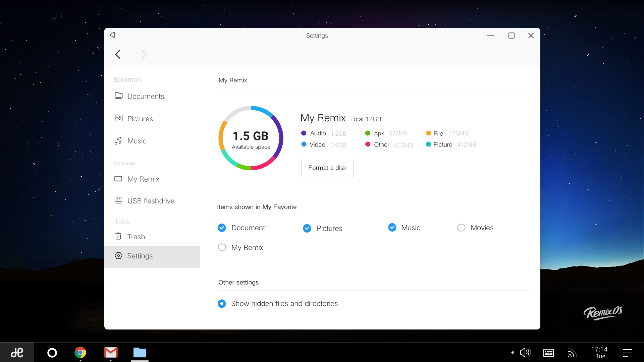Click the Trash icon in sidebar
Viewport: 644px width, 362px height.
coord(118,236)
